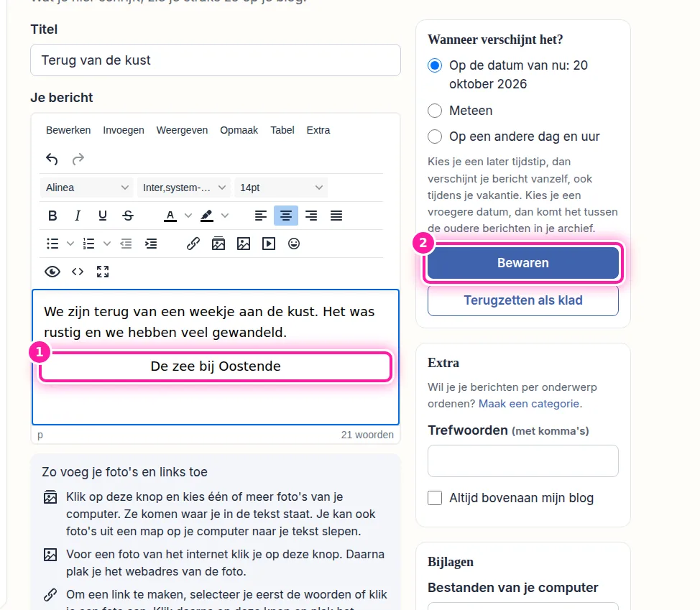Enable 'Altijd bovenaan mijn blog' checkbox
Viewport: 700px width, 610px height.
(x=435, y=498)
